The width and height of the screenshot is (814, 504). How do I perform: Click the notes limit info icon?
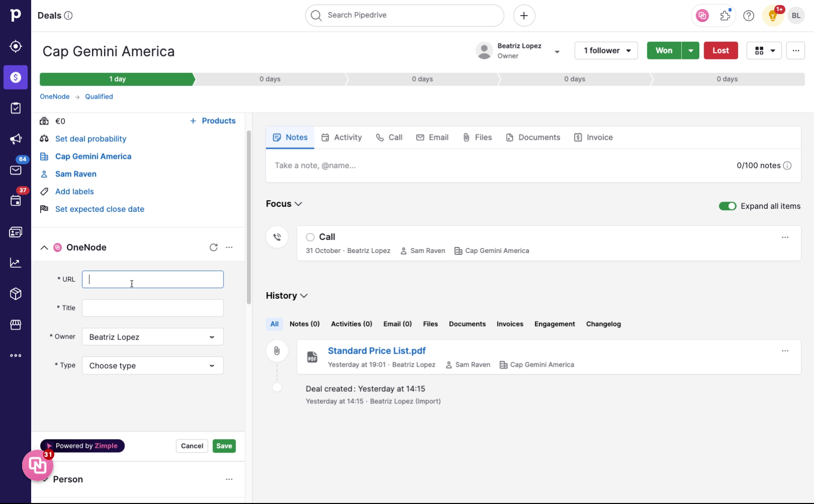pyautogui.click(x=787, y=165)
